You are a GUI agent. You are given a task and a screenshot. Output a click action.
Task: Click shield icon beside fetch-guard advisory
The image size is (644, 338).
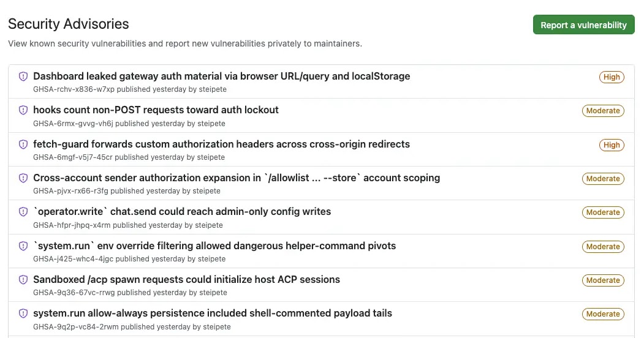click(x=23, y=145)
